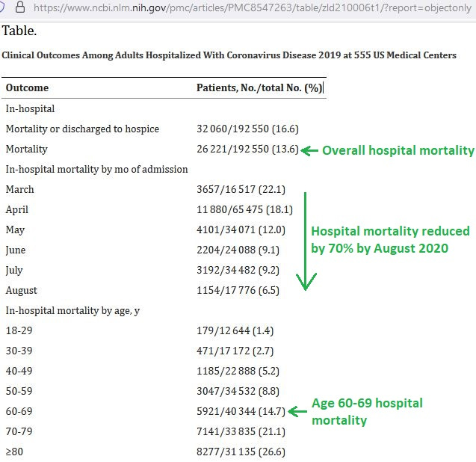Click value '7141/33 835 (21.1)'
The width and height of the screenshot is (476, 462).
click(241, 431)
